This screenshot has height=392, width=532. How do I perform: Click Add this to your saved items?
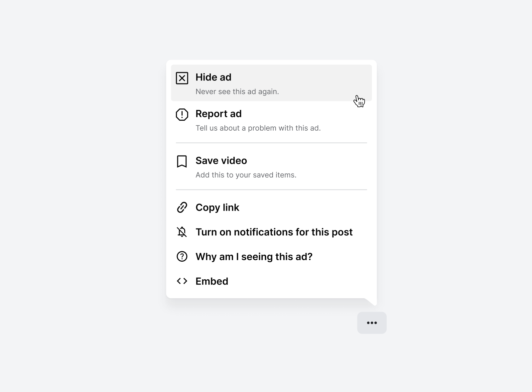[246, 175]
